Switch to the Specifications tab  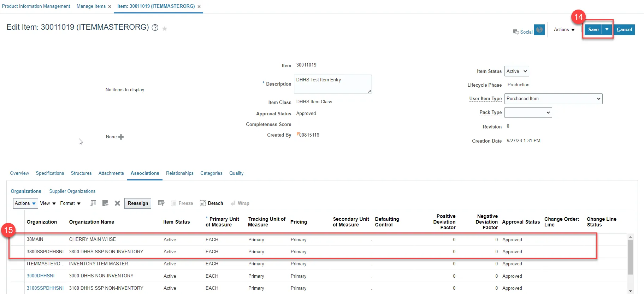click(50, 173)
